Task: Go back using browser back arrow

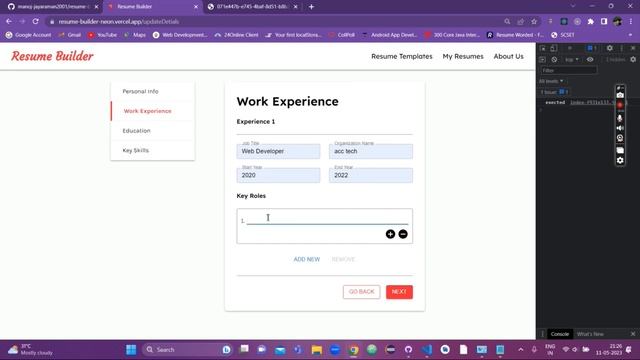Action: [9, 21]
